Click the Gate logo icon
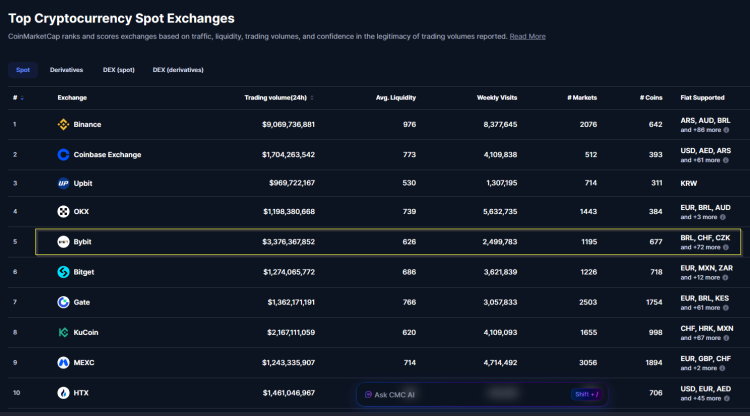The width and height of the screenshot is (750, 416). (x=63, y=302)
